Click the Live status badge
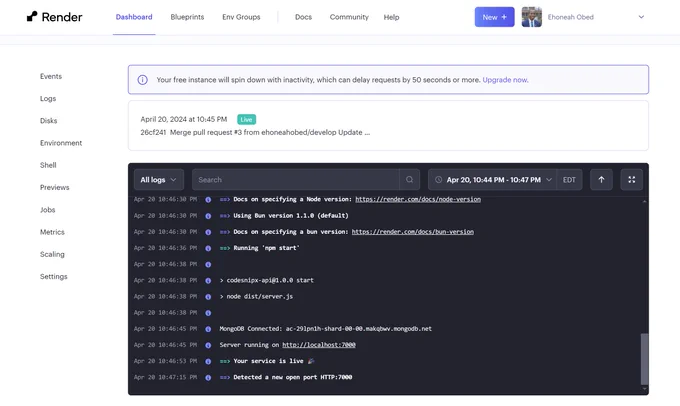The image size is (680, 406). click(x=246, y=119)
